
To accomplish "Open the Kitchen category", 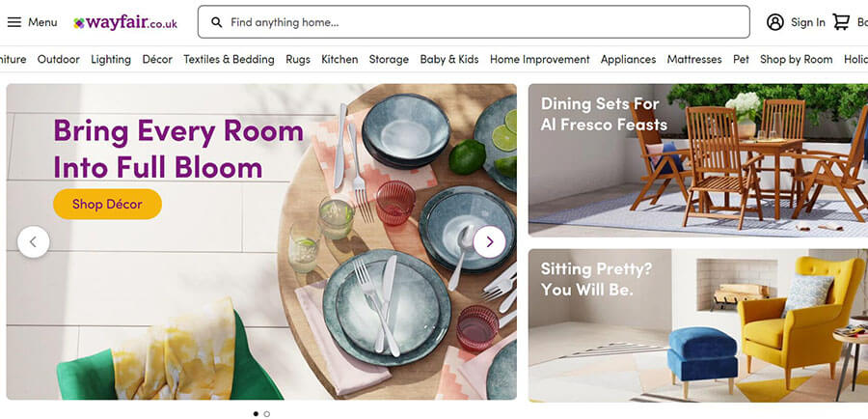I will tap(339, 59).
